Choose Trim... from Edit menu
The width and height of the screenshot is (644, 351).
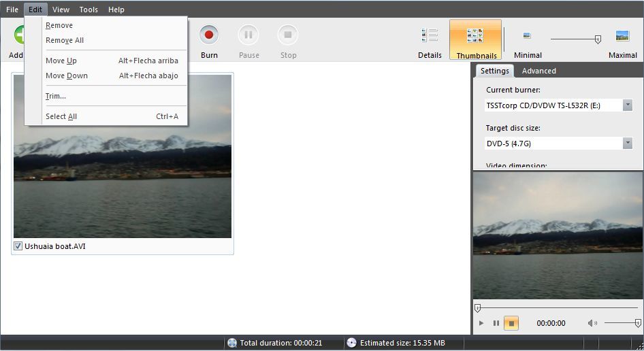click(x=106, y=96)
